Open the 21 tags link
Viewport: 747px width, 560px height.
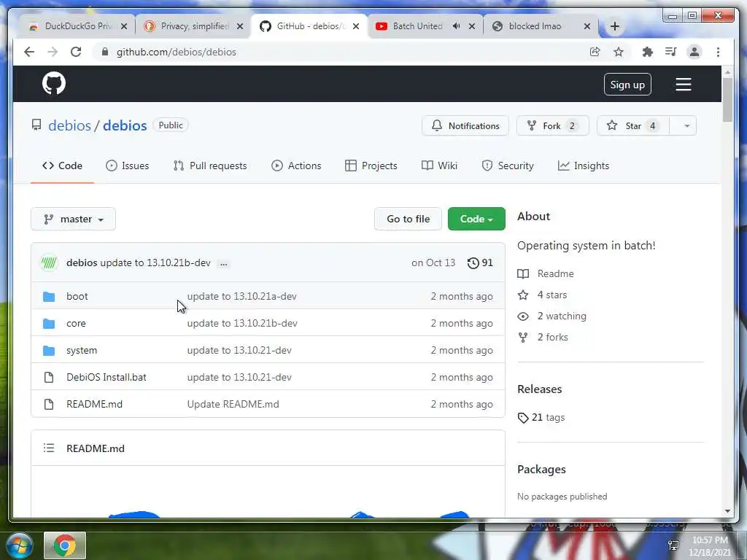548,418
